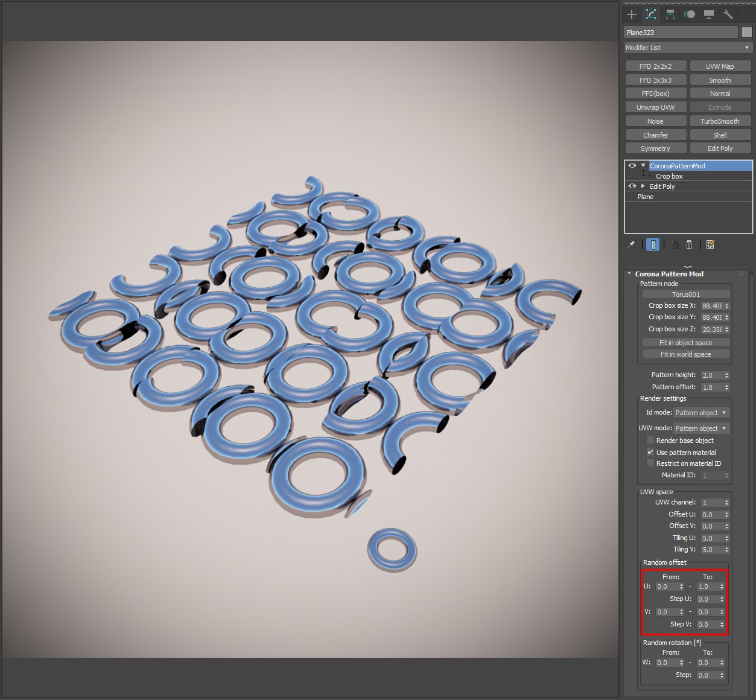Click the TurboSmooth modifier button

click(720, 121)
